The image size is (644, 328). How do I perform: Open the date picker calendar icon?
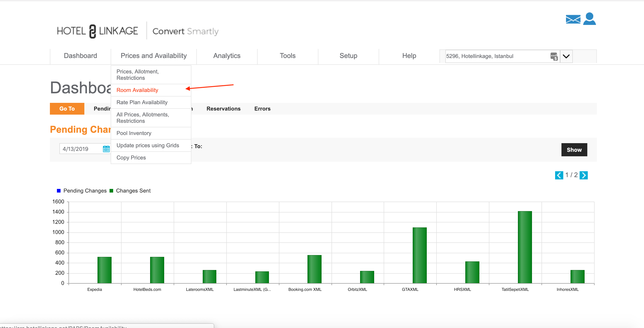[x=106, y=149]
